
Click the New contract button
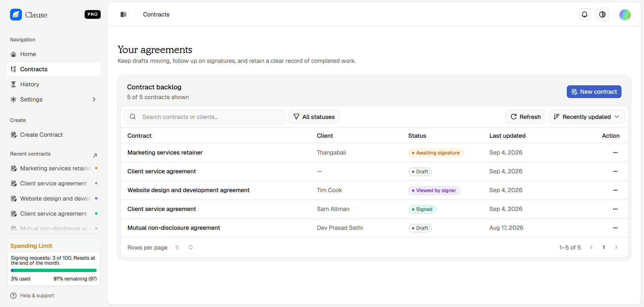594,92
